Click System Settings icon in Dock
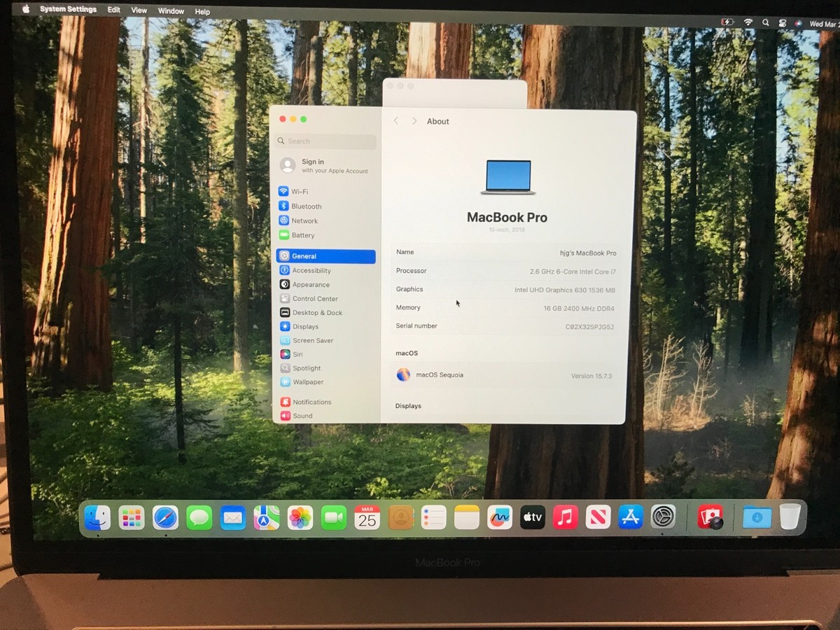 pyautogui.click(x=663, y=517)
